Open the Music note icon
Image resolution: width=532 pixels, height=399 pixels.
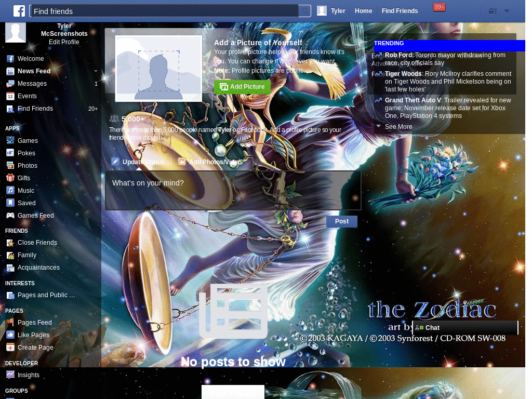(10, 190)
